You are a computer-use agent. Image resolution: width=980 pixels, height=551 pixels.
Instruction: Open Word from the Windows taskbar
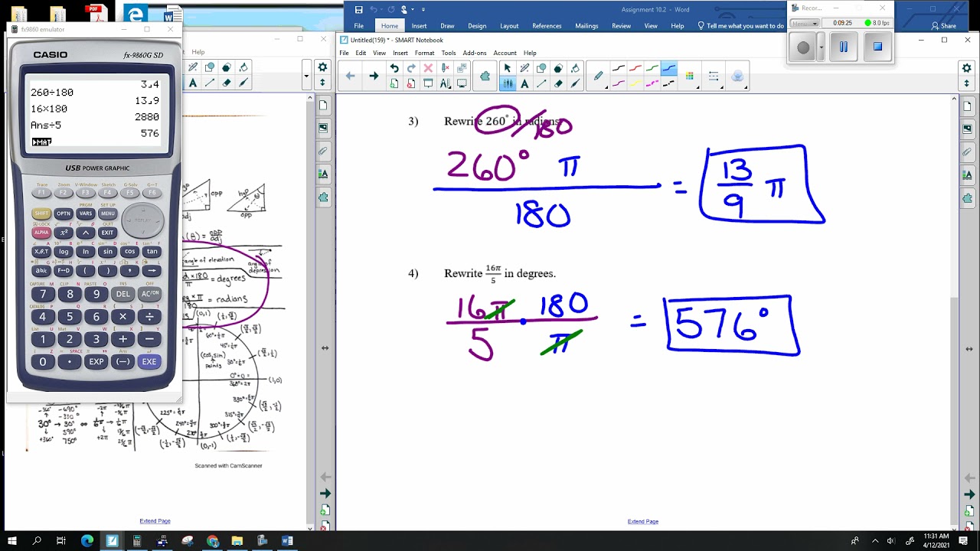pos(287,540)
